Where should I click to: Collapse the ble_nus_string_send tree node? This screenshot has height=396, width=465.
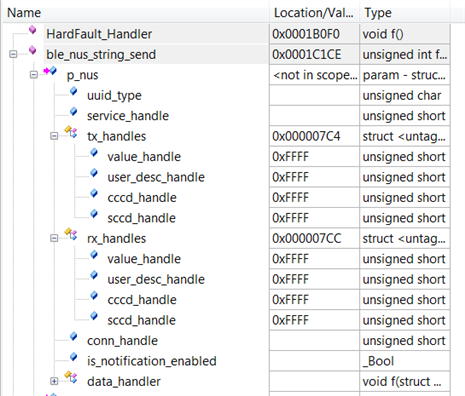(x=13, y=54)
